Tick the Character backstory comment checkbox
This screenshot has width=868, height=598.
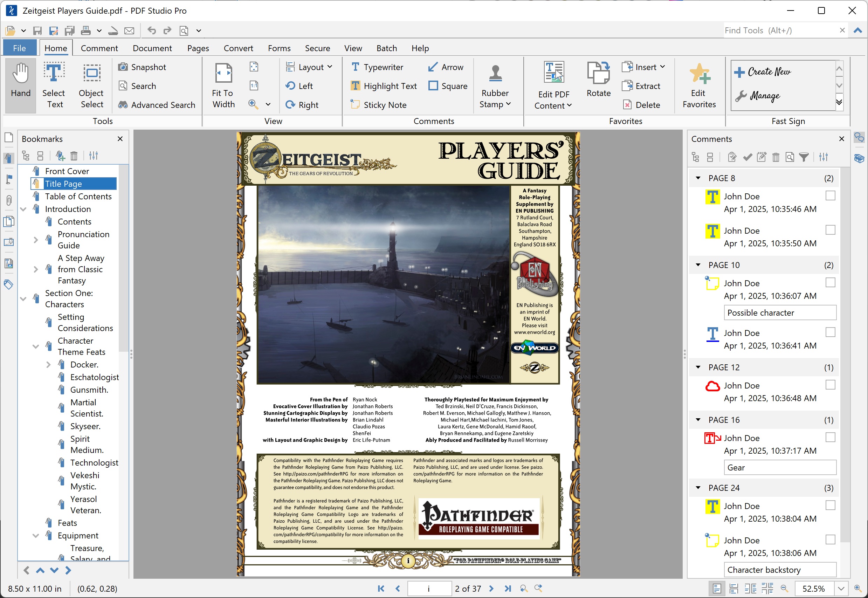(831, 539)
